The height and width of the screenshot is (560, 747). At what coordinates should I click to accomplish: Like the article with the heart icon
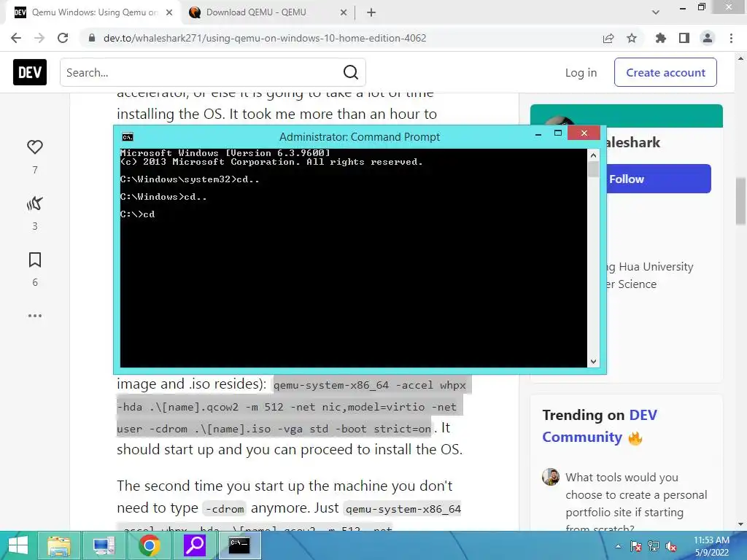(35, 147)
